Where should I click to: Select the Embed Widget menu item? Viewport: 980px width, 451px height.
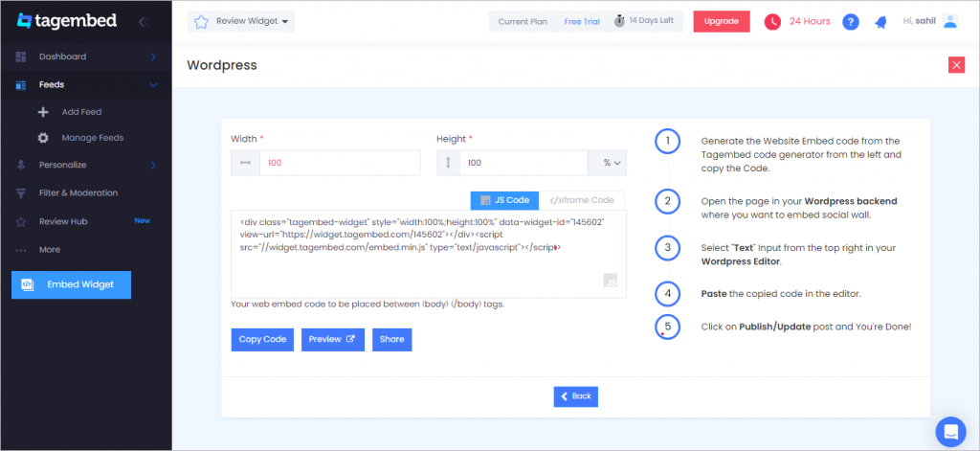(x=71, y=284)
